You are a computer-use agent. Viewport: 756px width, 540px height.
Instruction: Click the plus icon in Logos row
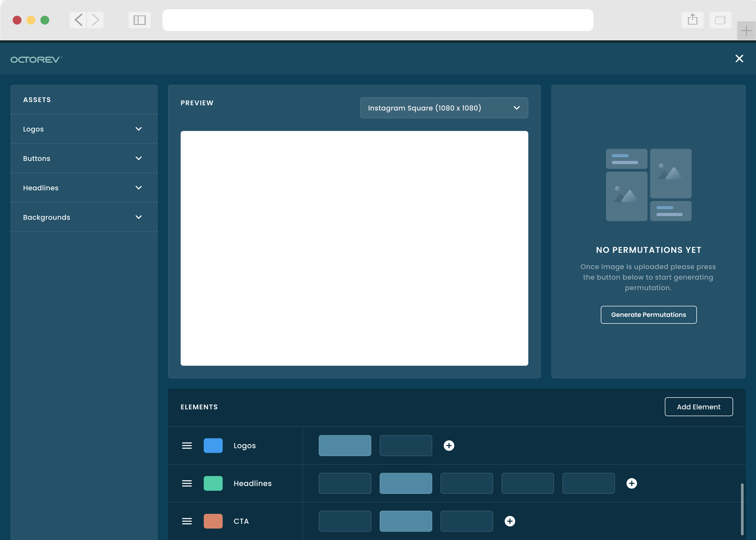coord(449,445)
